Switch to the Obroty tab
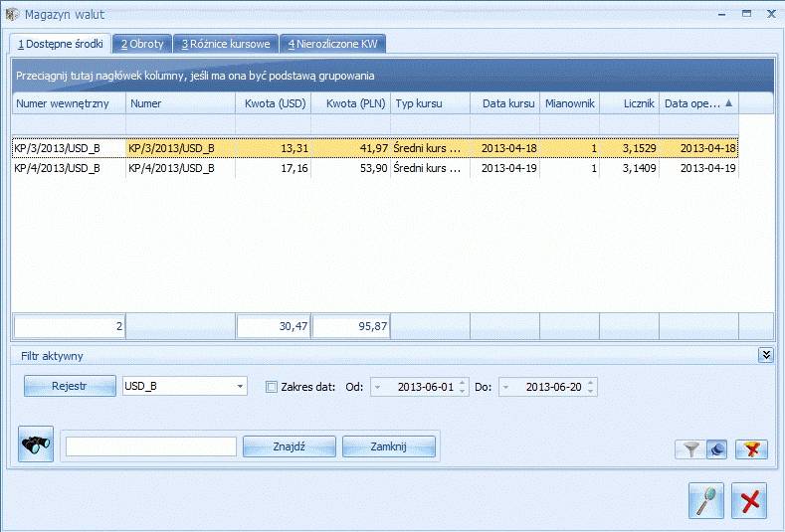The width and height of the screenshot is (785, 532). (142, 44)
